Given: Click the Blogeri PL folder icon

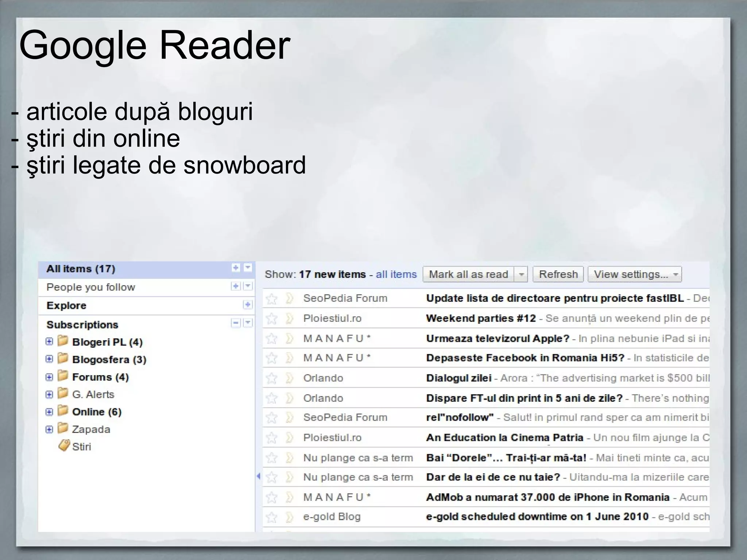Looking at the screenshot, I should (63, 341).
